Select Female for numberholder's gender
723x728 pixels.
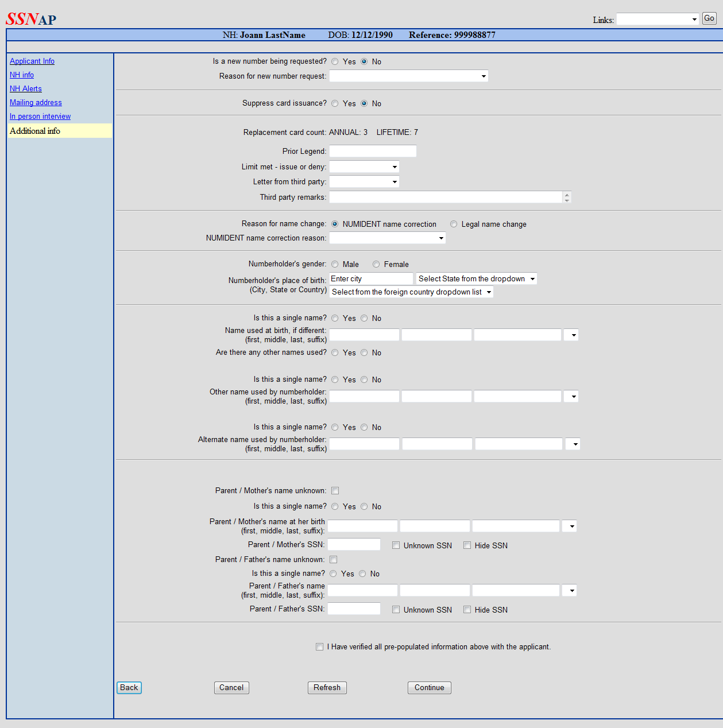tap(376, 264)
